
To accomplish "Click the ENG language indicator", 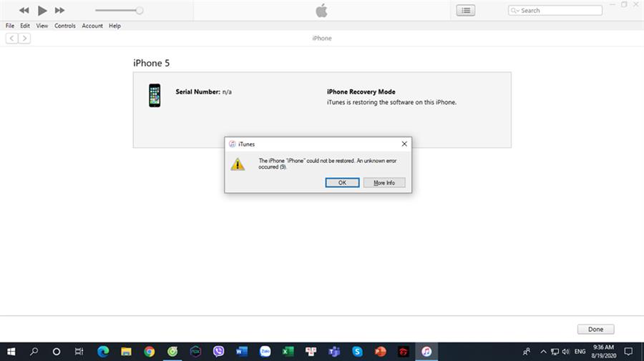I will 580,352.
